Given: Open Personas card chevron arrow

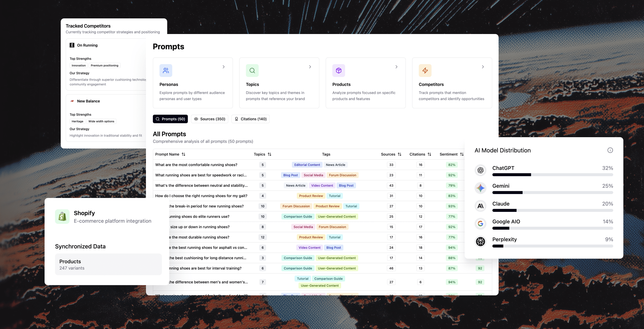Looking at the screenshot, I should (223, 67).
